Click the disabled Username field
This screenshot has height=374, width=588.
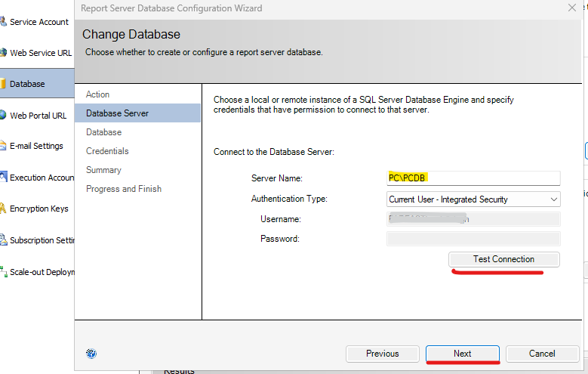click(x=473, y=219)
